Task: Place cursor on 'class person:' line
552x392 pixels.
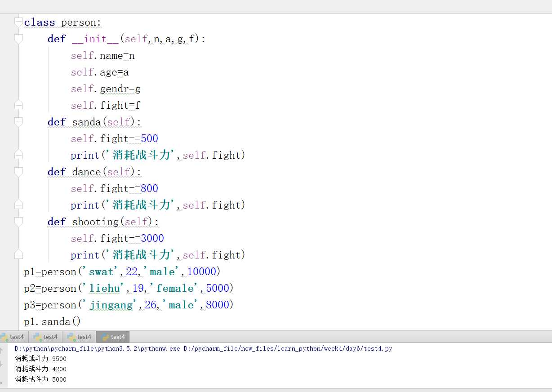Action: pos(63,22)
